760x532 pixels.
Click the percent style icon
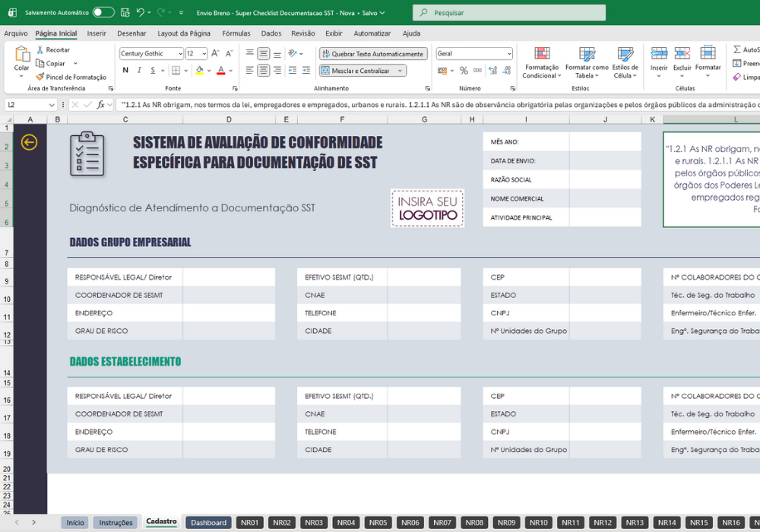point(464,71)
